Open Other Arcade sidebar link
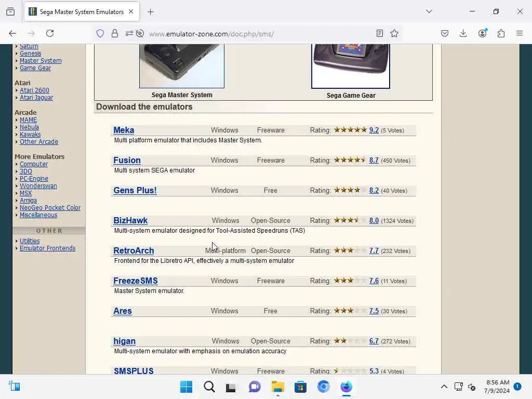Viewport: 532px width, 399px height. [38, 142]
